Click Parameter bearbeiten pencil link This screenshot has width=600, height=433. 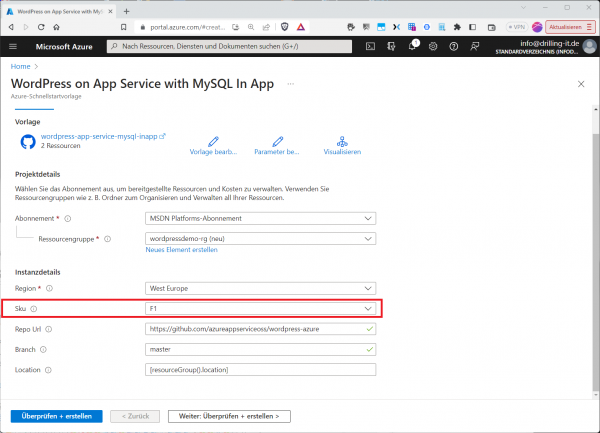[277, 146]
